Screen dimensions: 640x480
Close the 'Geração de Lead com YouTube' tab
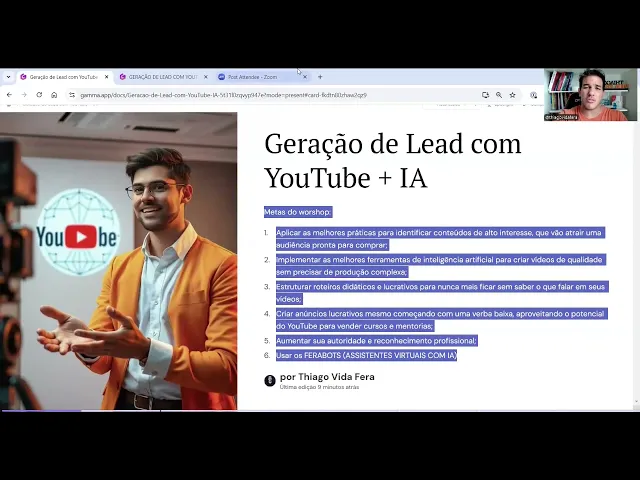pos(107,77)
